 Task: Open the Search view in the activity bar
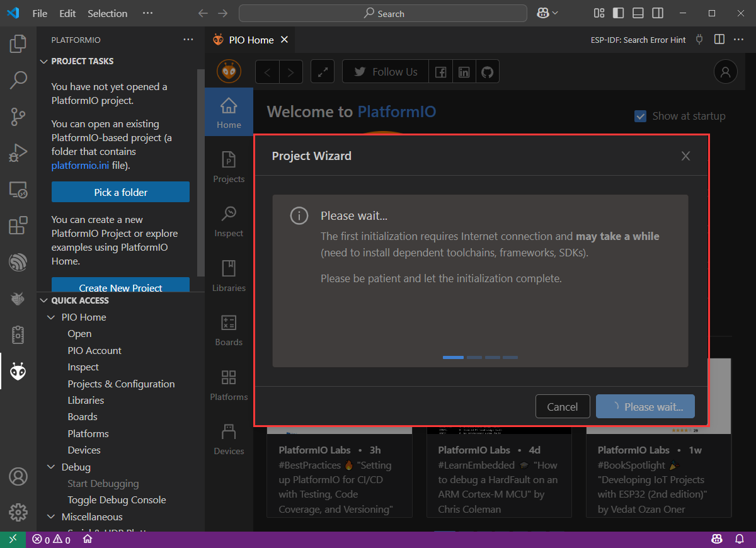[x=18, y=80]
